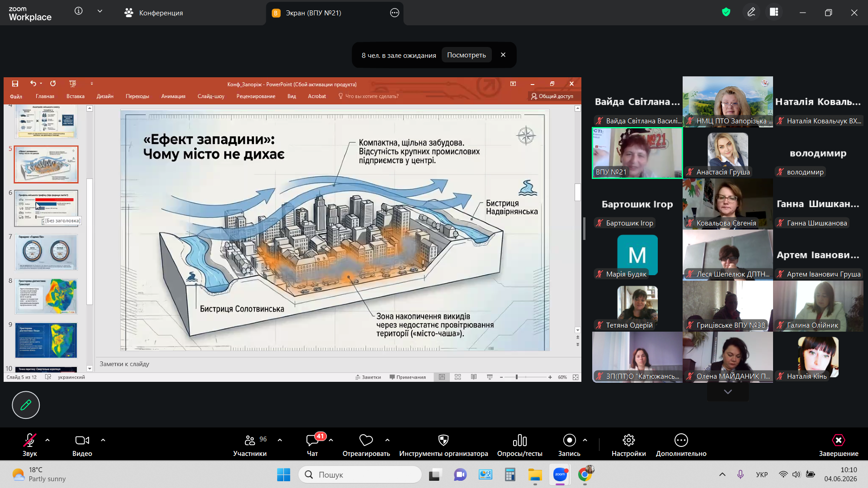
Task: Click the green encryption shield icon
Action: 726,12
